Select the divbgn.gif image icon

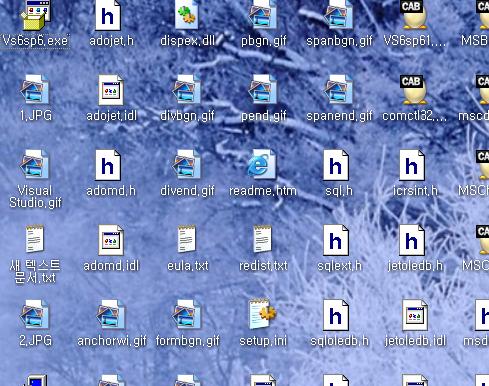point(187,89)
